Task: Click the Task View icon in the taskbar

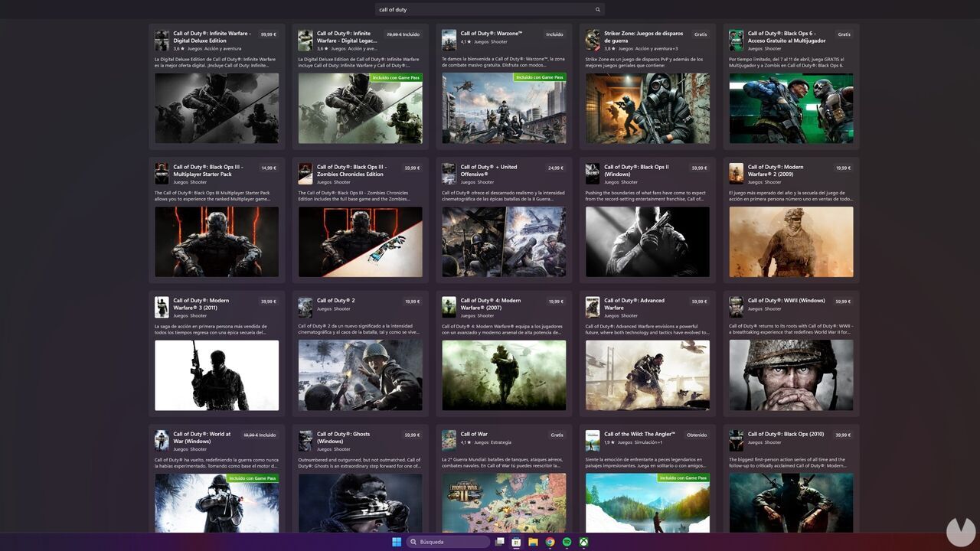Action: tap(499, 542)
